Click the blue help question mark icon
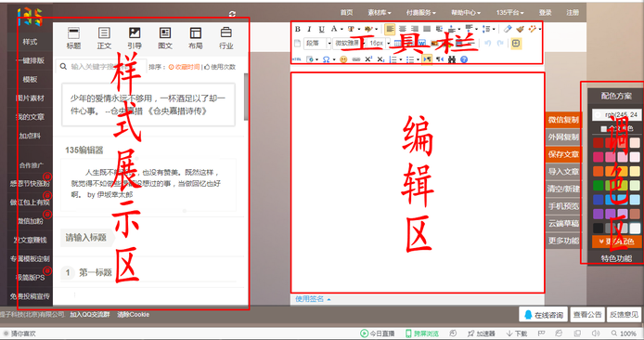The height and width of the screenshot is (340, 644). [x=464, y=59]
